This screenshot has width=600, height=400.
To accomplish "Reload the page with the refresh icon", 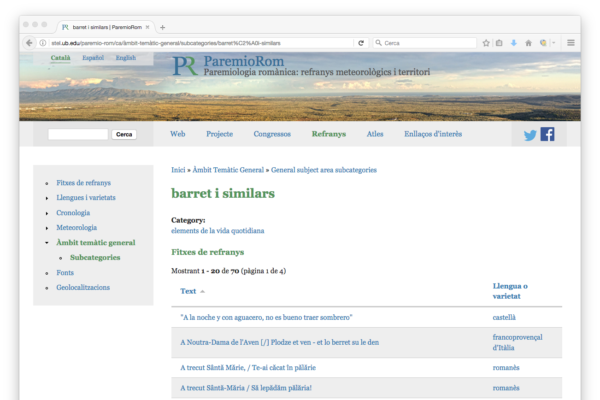I will [x=363, y=43].
